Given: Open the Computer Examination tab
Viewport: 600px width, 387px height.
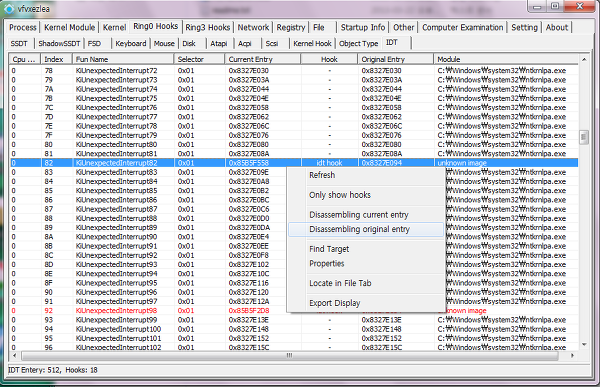Looking at the screenshot, I should [463, 28].
